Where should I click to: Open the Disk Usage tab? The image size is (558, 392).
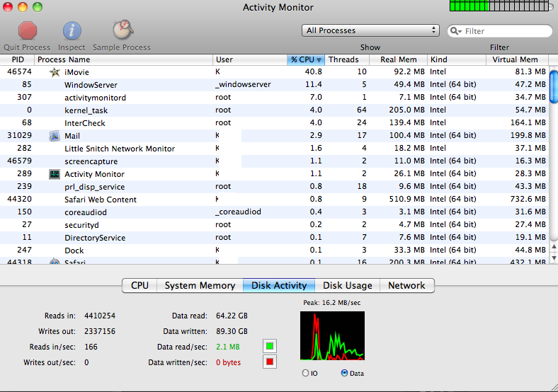pyautogui.click(x=347, y=285)
